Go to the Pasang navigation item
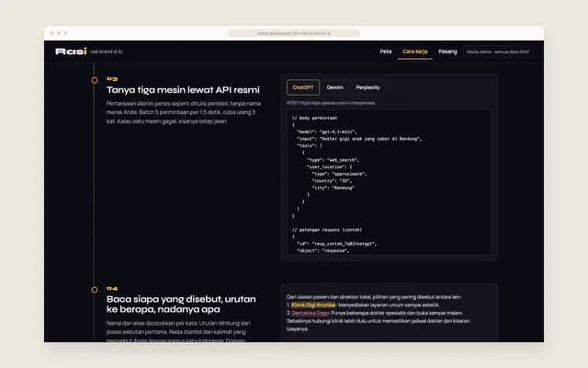This screenshot has height=368, width=588. coord(447,52)
